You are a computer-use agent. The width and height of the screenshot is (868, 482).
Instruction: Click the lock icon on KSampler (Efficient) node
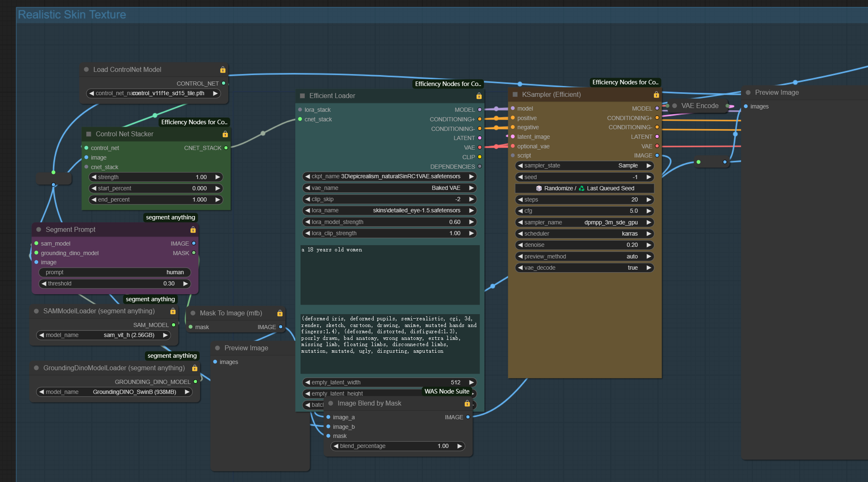pyautogui.click(x=656, y=95)
